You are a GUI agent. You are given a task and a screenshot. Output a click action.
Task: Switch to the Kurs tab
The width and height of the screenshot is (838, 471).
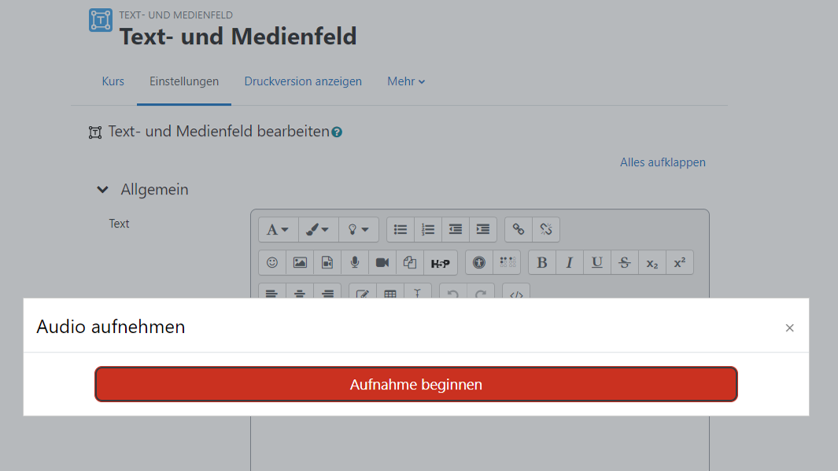click(113, 82)
